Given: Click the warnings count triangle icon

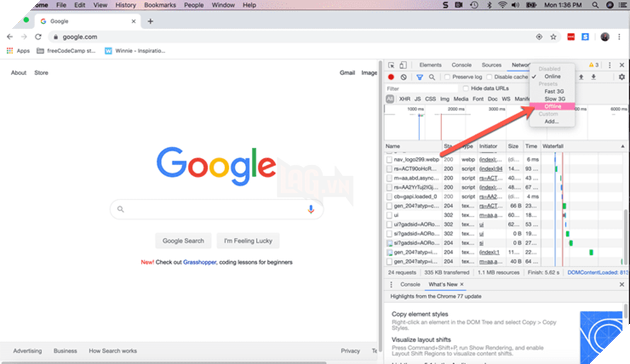Looking at the screenshot, I should pyautogui.click(x=591, y=65).
